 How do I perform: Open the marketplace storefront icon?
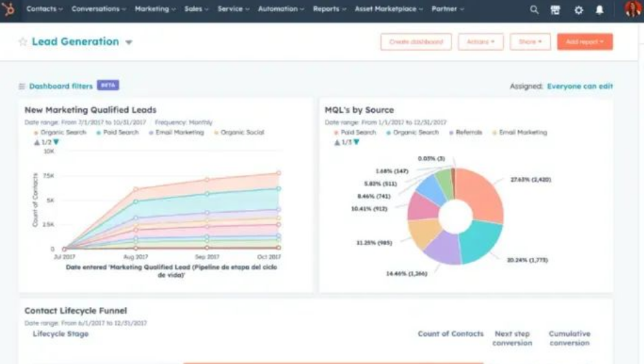pos(555,10)
